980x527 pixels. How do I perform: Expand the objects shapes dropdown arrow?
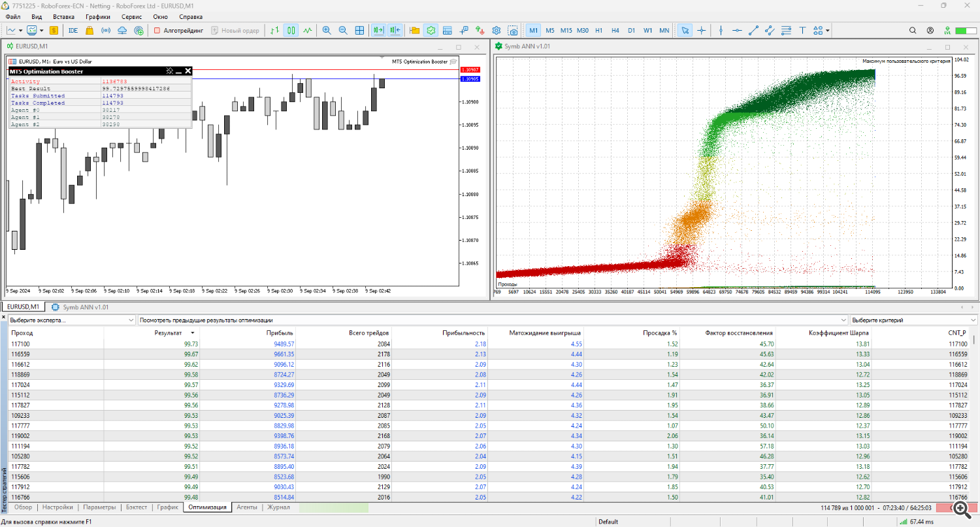click(x=828, y=30)
